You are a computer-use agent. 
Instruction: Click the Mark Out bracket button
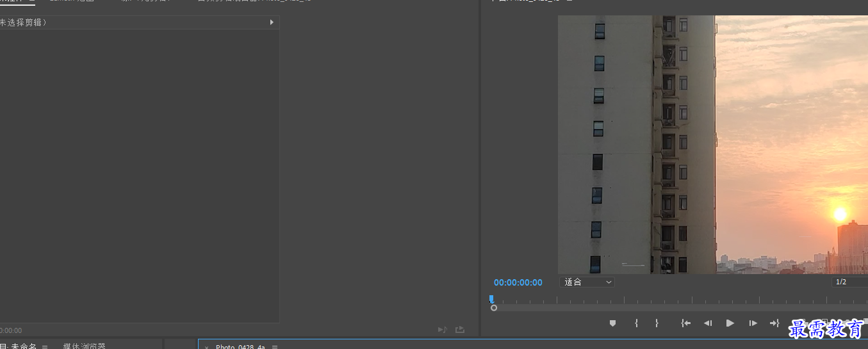657,323
